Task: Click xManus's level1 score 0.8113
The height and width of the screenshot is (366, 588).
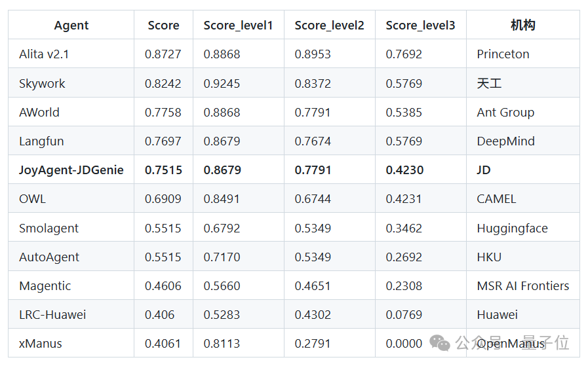Action: (x=222, y=343)
